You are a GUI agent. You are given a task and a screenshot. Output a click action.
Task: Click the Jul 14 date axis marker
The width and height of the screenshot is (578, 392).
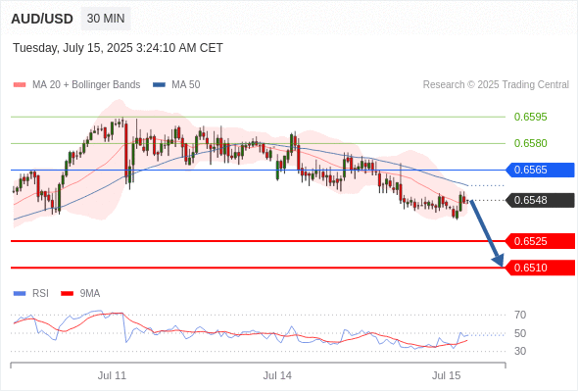pos(277,375)
